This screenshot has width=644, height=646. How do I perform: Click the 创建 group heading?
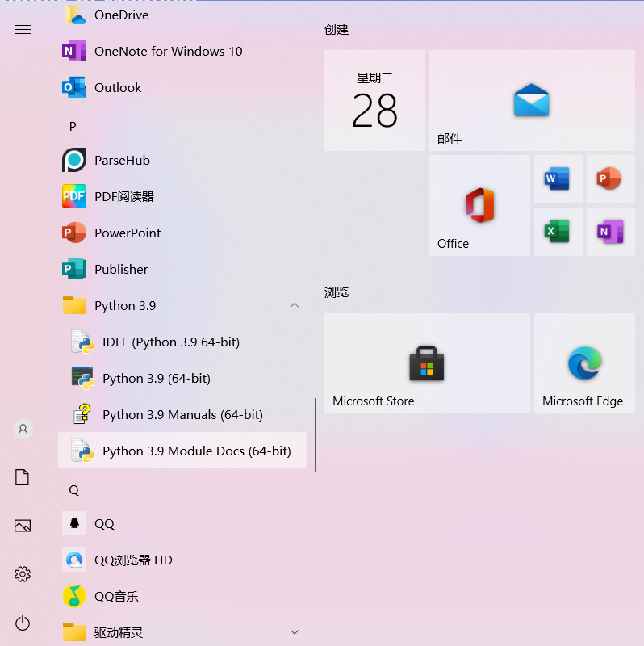337,30
